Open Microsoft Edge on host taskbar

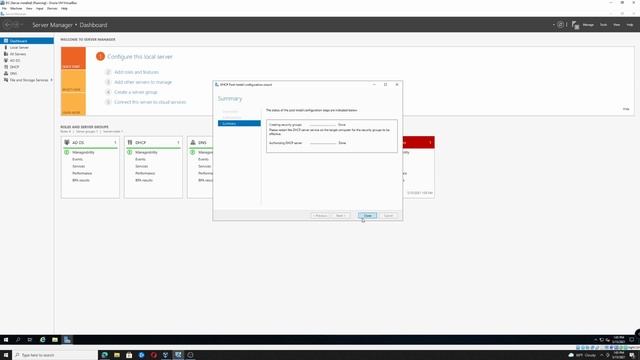(x=104, y=355)
